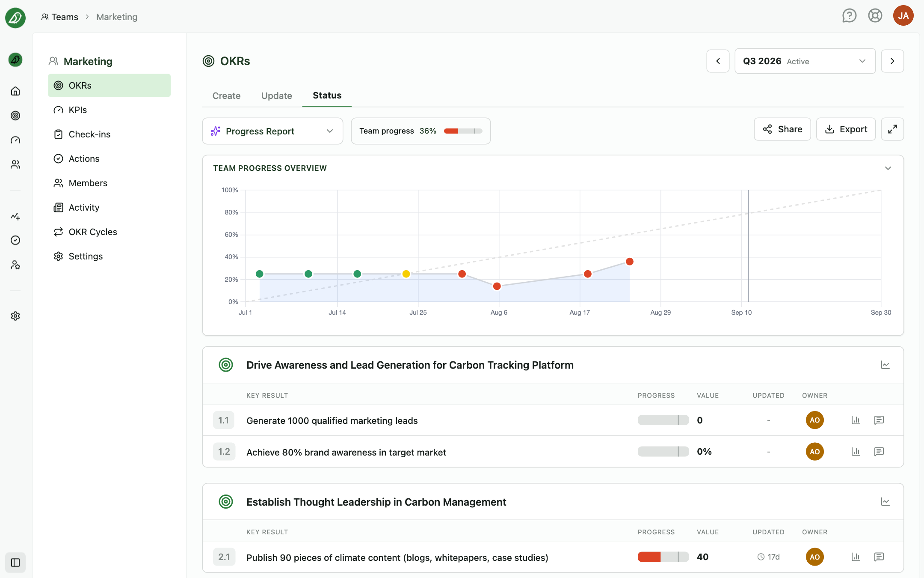Click the red progress bar for 2.1
Viewport: 924px width, 578px height.
pyautogui.click(x=663, y=557)
